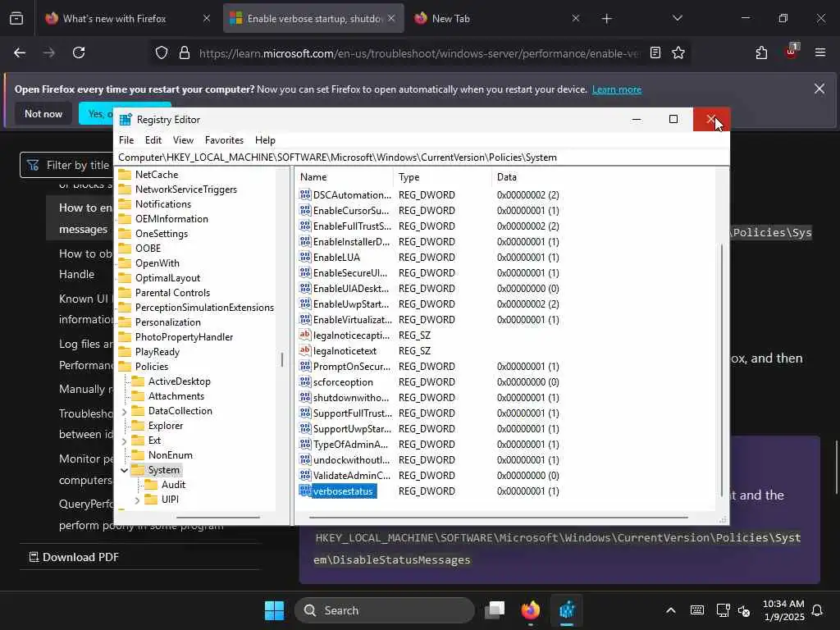The height and width of the screenshot is (630, 840).
Task: Follow the Learn more link
Action: [617, 89]
